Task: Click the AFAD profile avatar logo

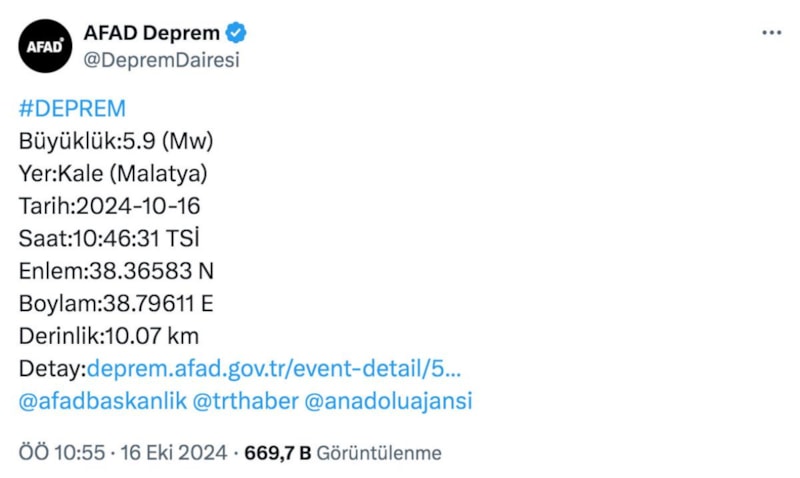Action: click(x=46, y=47)
